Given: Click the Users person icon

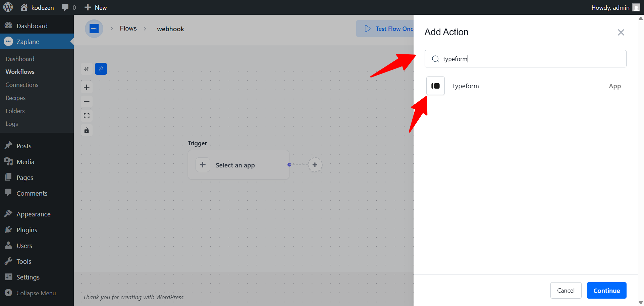Looking at the screenshot, I should (x=8, y=245).
